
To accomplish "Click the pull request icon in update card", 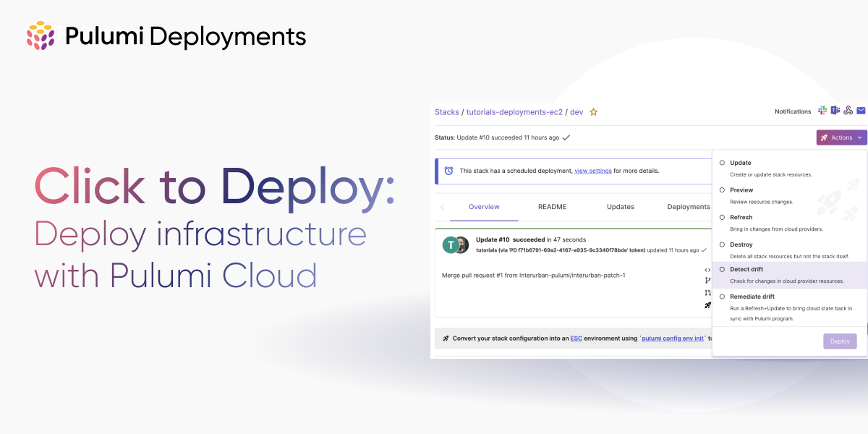I will (x=707, y=293).
